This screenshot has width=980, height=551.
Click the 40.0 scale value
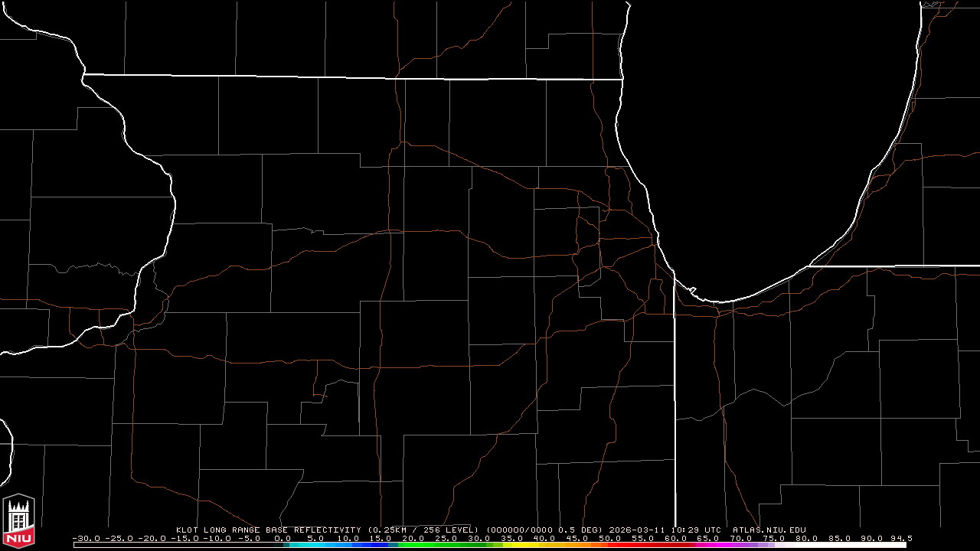[x=544, y=538]
